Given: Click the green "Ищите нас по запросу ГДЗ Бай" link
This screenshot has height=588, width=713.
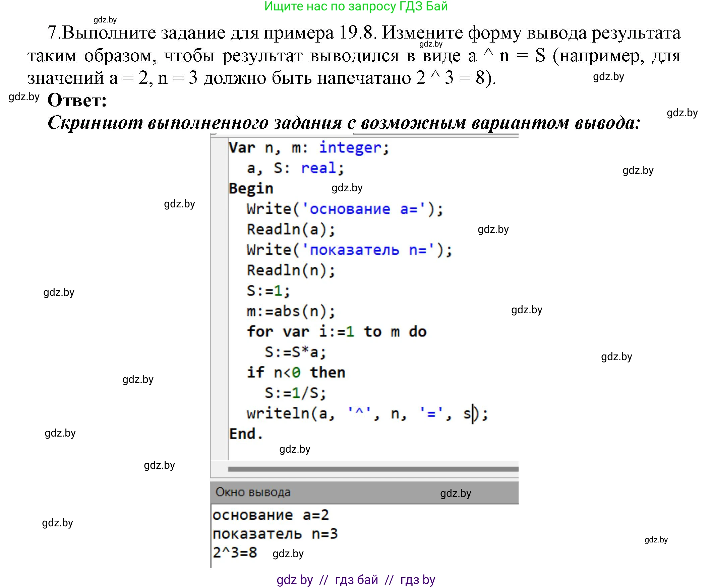Looking at the screenshot, I should (356, 7).
